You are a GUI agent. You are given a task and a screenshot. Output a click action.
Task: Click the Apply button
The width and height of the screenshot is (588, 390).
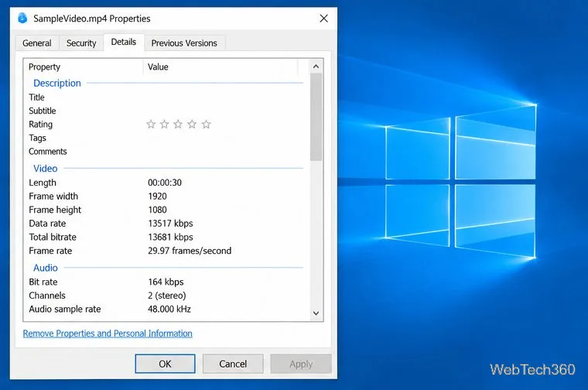point(301,364)
